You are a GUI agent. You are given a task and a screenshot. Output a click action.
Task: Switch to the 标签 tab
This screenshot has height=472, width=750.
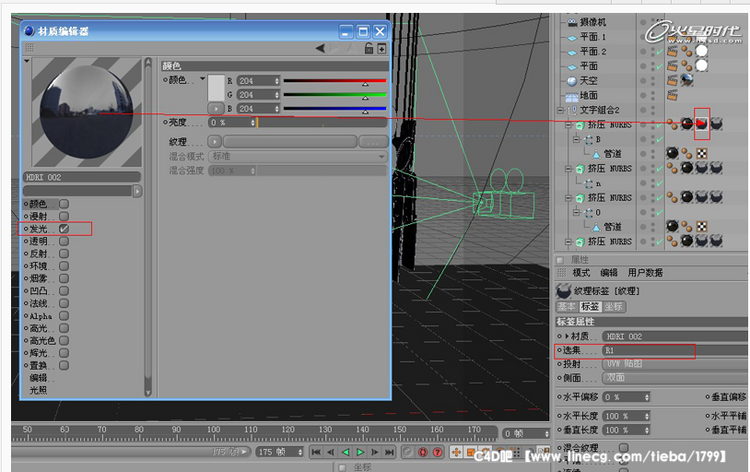point(590,307)
